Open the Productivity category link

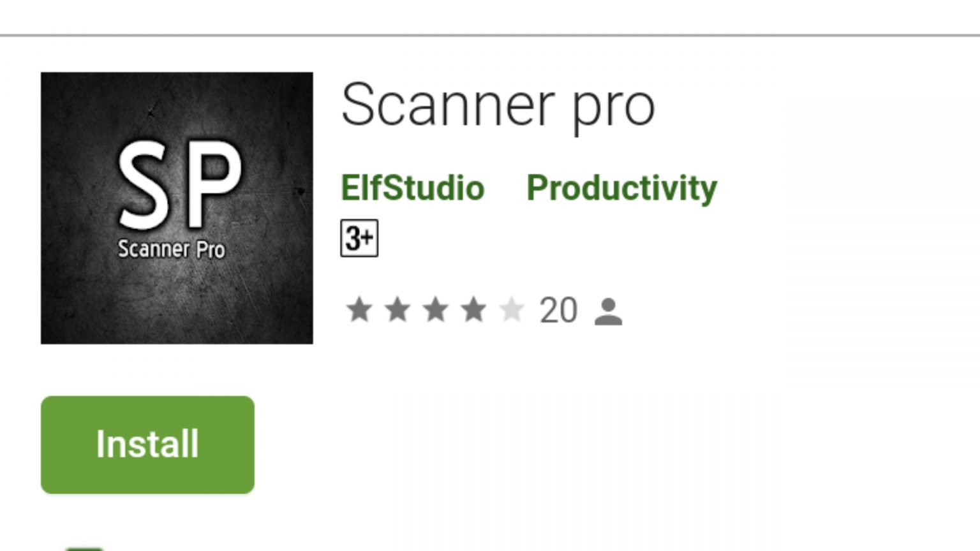[x=621, y=189]
